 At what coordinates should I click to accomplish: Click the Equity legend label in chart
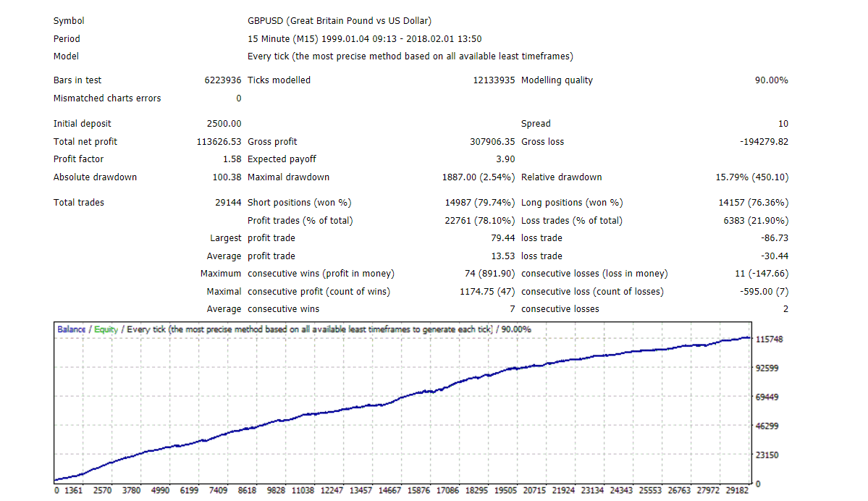(106, 329)
